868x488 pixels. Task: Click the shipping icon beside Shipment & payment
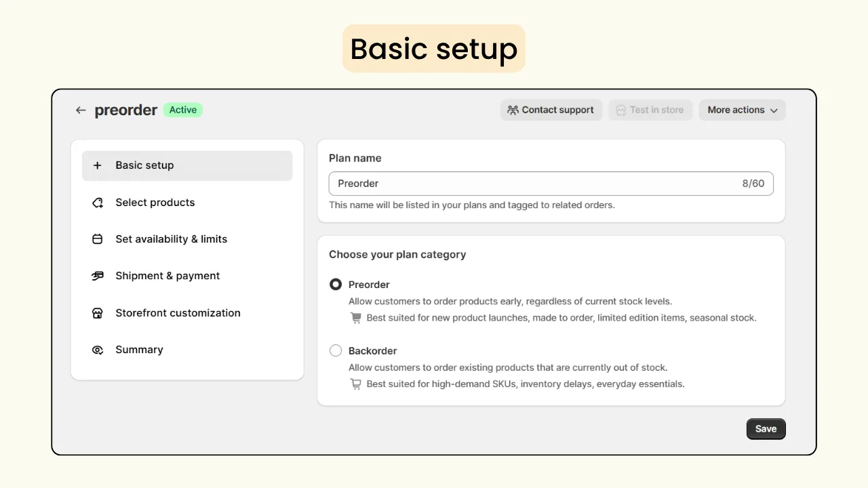click(97, 276)
